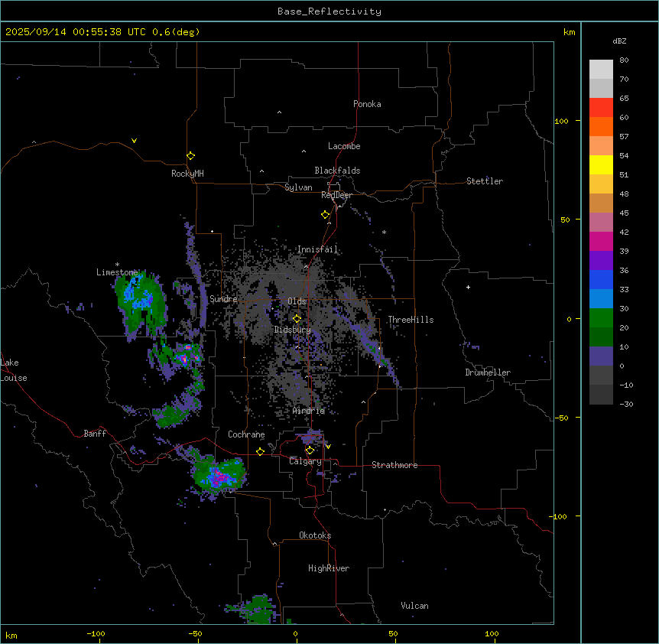Click the intense storm cell southwest of Cochrane
This screenshot has width=659, height=644.
point(219,476)
